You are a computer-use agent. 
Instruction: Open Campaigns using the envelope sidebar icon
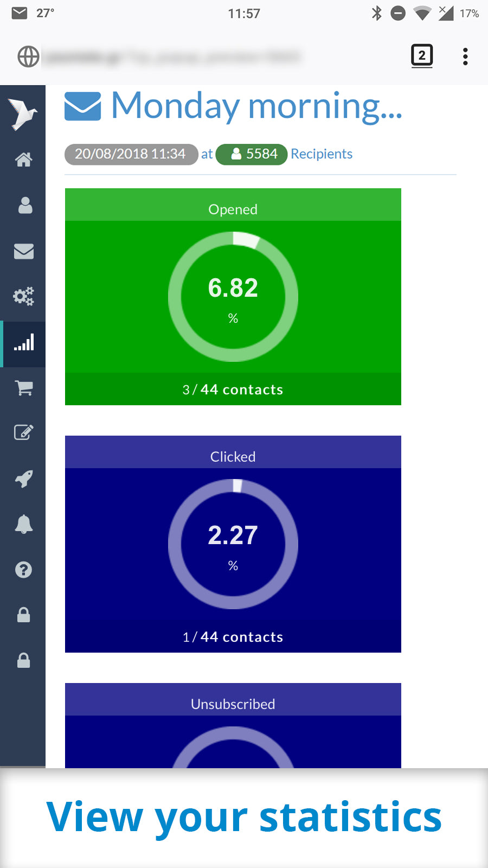[23, 251]
